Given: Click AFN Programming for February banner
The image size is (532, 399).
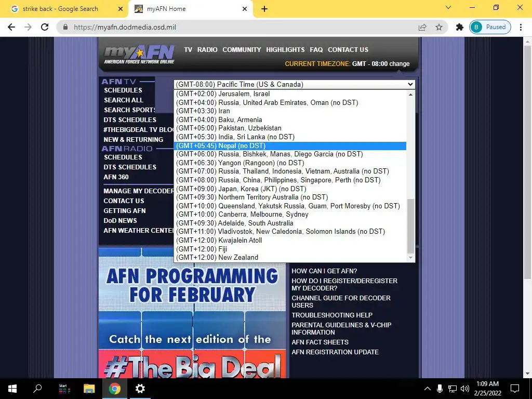Looking at the screenshot, I should (x=192, y=286).
